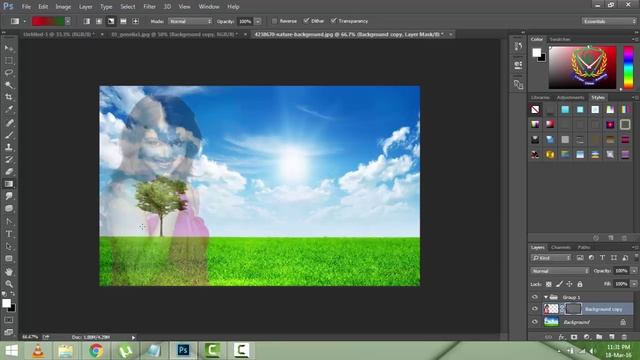The image size is (640, 360).
Task: Open the Essentials workspace dropdown
Action: (x=609, y=21)
